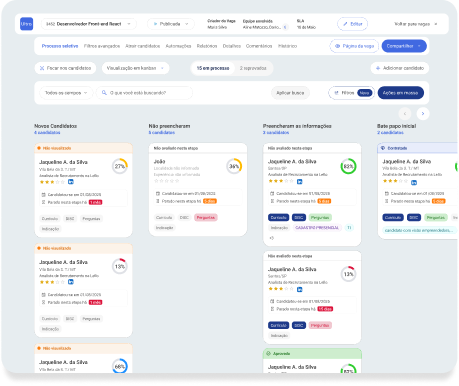
Task: Open LinkedIn icon on Preencheram 13% card
Action: pos(299,289)
